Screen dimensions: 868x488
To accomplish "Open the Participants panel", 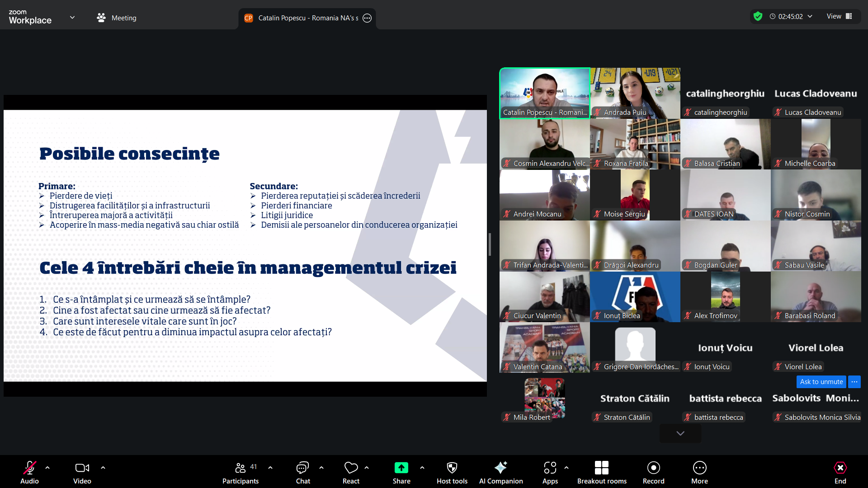I will [241, 472].
